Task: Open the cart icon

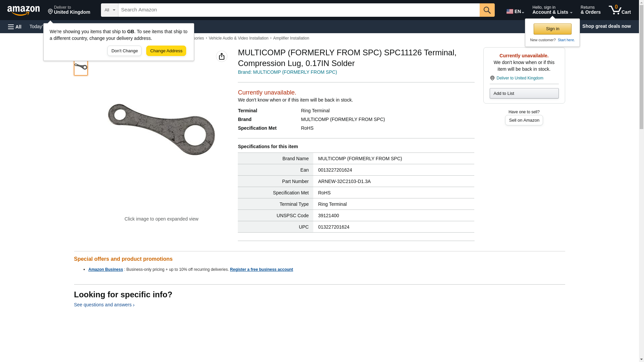Action: 620,10
